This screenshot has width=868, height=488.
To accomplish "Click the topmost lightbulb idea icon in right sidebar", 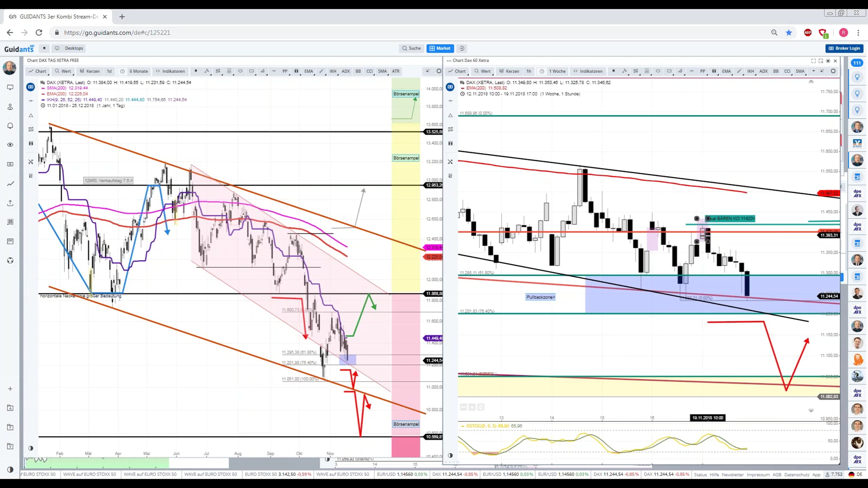I will 857,77.
